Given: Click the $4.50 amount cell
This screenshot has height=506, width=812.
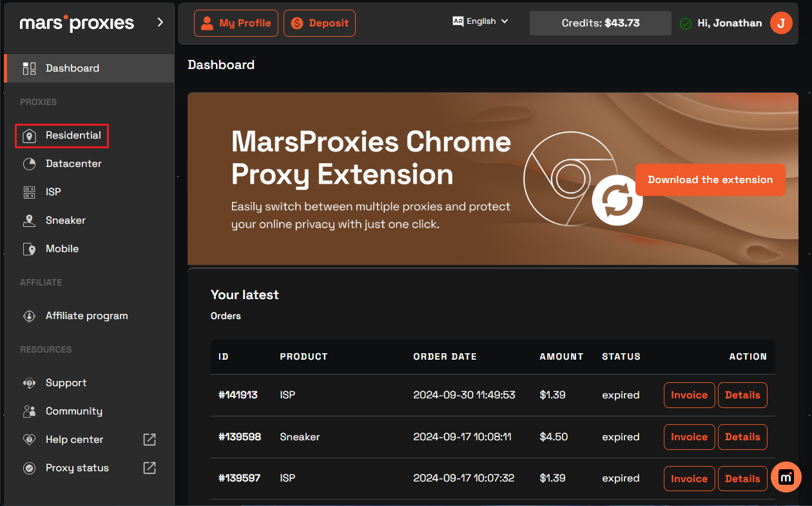Looking at the screenshot, I should [x=554, y=437].
